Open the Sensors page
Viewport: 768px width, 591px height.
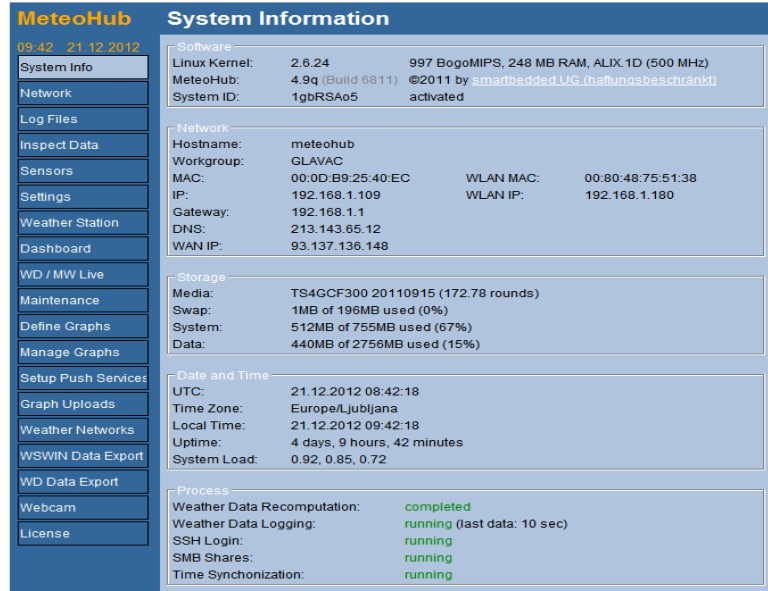coord(82,171)
